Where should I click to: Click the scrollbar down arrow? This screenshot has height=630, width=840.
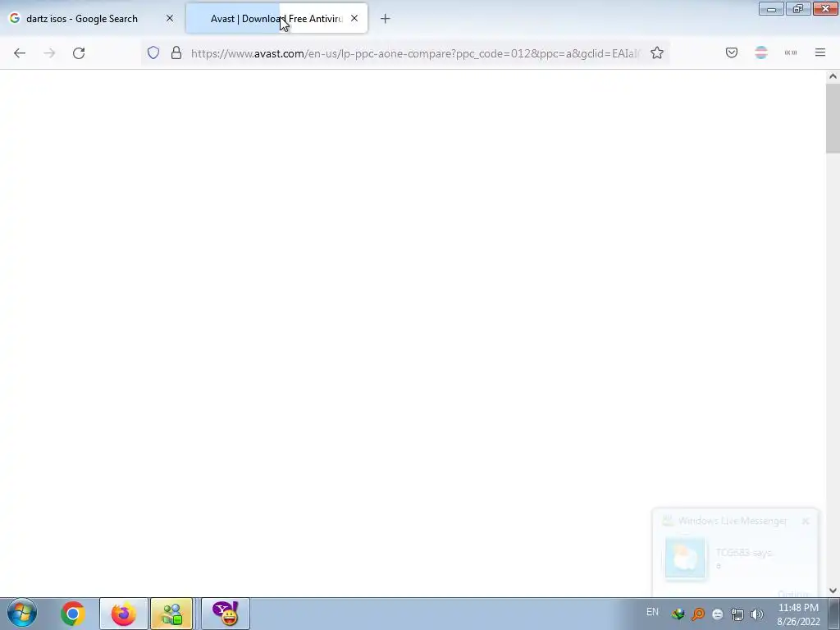pyautogui.click(x=833, y=591)
